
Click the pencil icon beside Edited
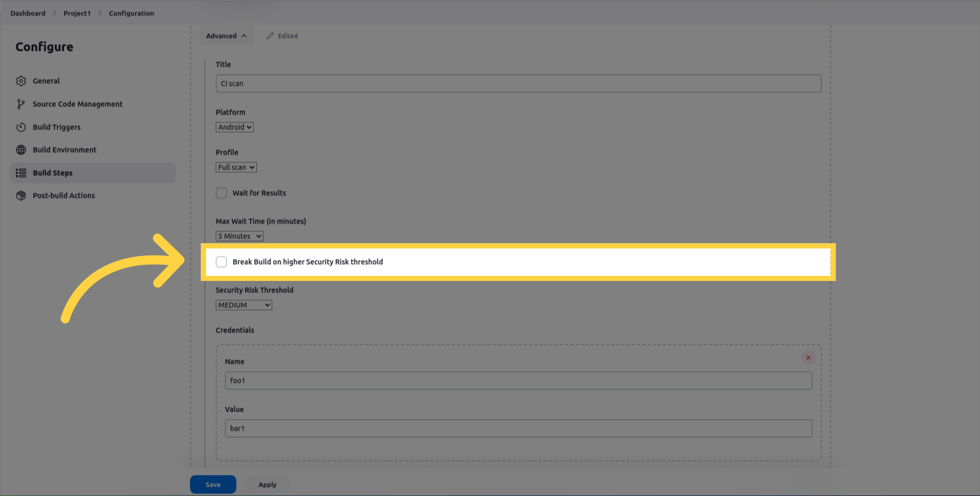click(x=270, y=36)
